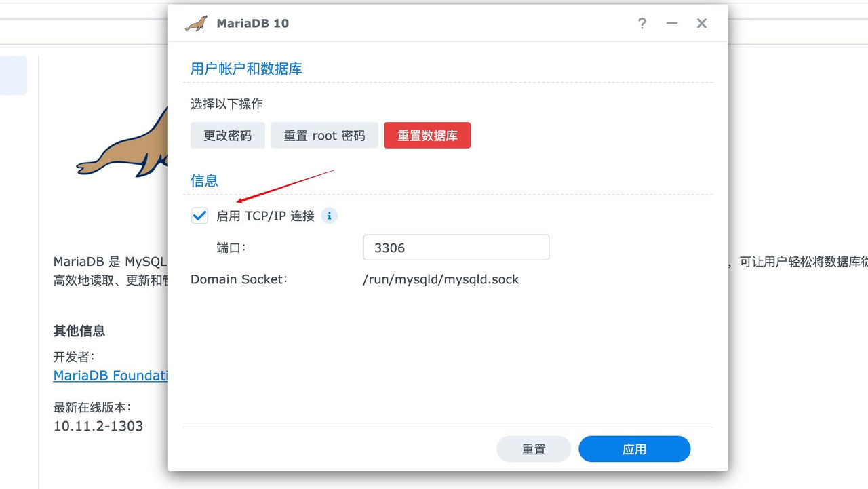Click the socket path /run/mysqld/mysqld.sock
The height and width of the screenshot is (489, 868).
(441, 279)
